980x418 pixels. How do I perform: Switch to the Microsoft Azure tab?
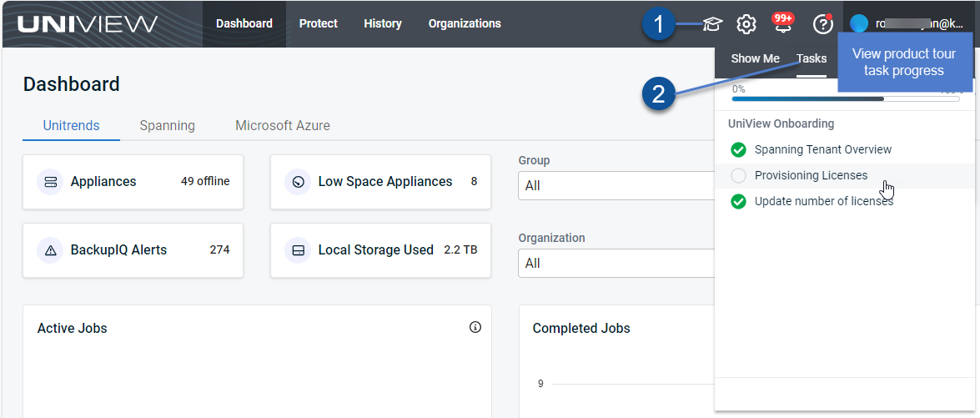pos(283,126)
